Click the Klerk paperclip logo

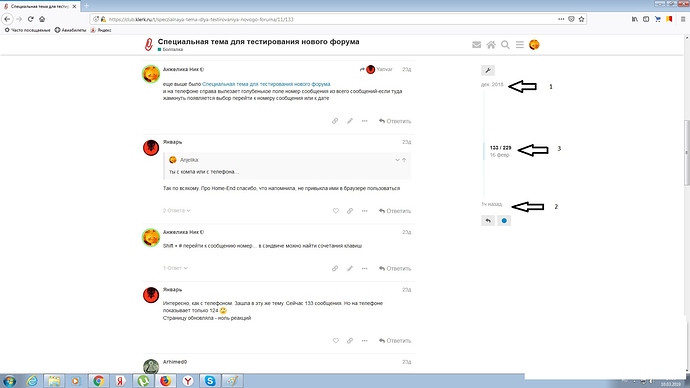(149, 44)
